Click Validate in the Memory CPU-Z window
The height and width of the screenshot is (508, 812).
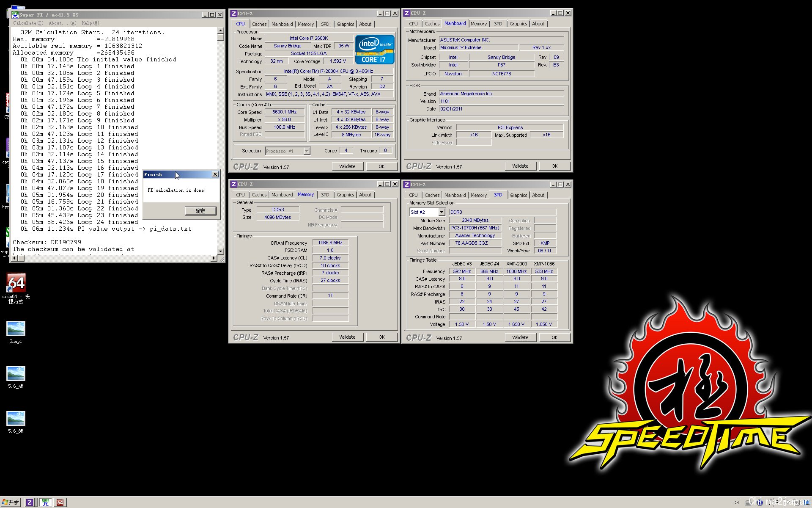347,337
